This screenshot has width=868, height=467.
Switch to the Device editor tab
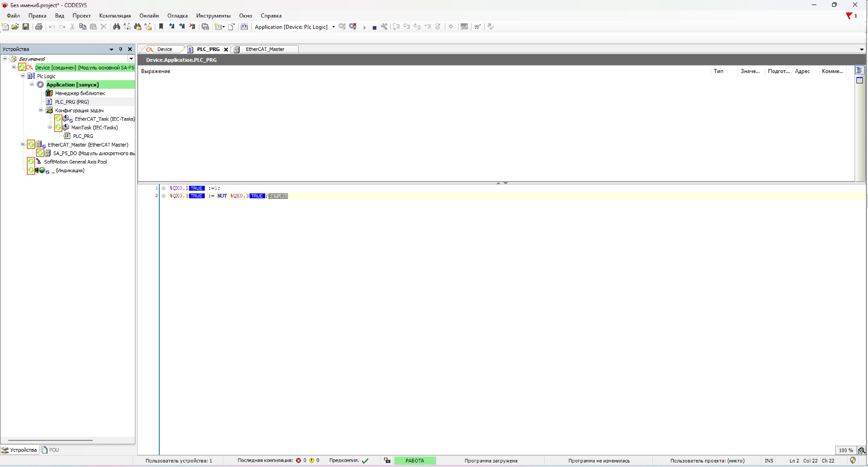[x=164, y=49]
